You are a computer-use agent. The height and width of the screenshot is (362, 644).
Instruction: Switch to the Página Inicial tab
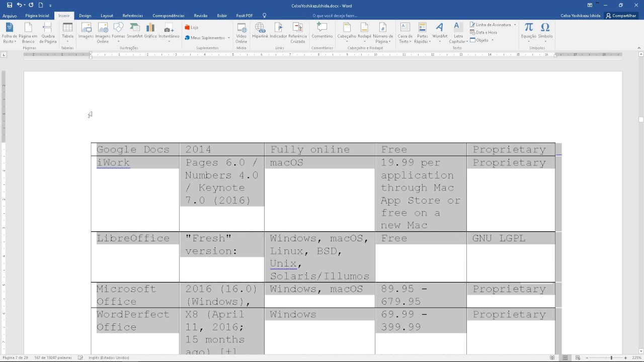(x=37, y=16)
